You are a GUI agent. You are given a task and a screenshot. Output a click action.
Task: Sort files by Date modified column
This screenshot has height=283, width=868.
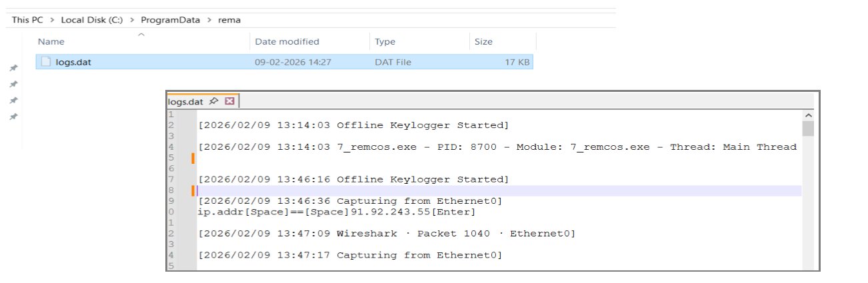click(x=287, y=42)
